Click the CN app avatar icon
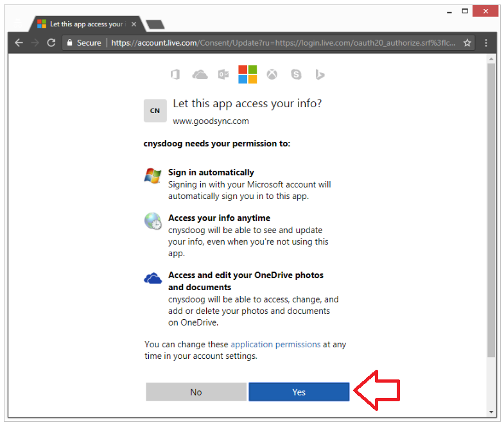This screenshot has width=504, height=425. [x=155, y=110]
